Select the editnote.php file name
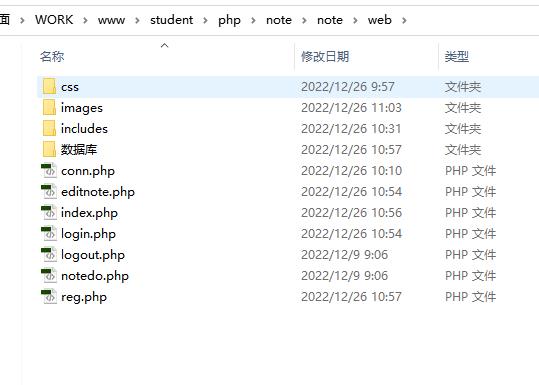539x385 pixels. pyautogui.click(x=98, y=192)
